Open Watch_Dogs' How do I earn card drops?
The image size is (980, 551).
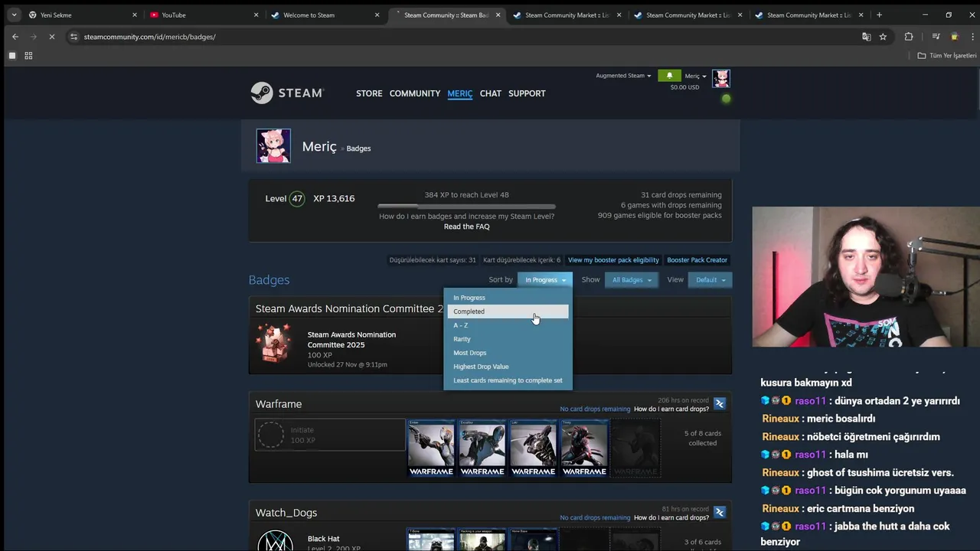671,518
